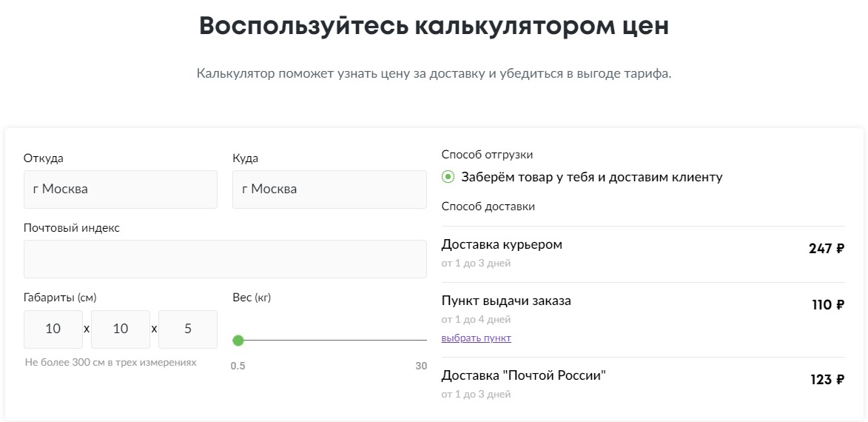Click the slider minimum label 0.5
868x422 pixels.
coord(238,366)
